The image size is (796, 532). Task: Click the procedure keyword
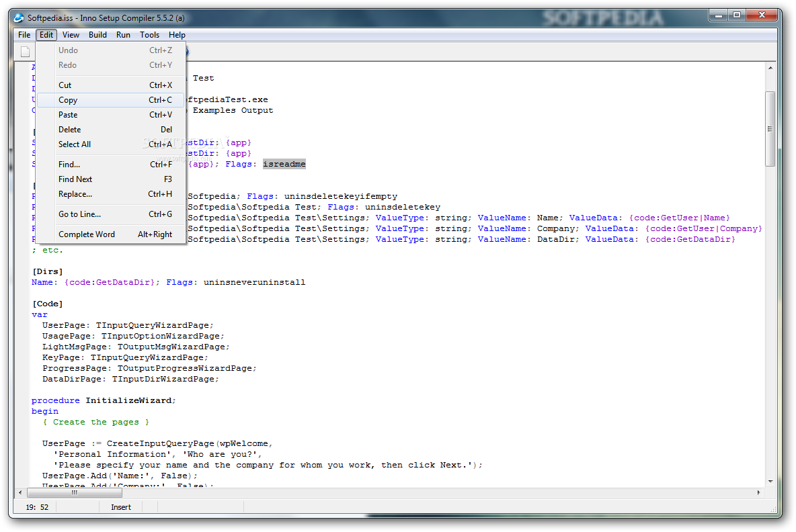coord(55,400)
